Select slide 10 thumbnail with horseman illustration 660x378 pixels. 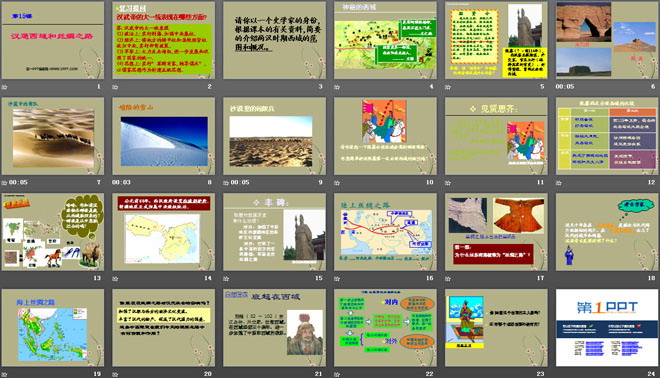click(x=386, y=136)
